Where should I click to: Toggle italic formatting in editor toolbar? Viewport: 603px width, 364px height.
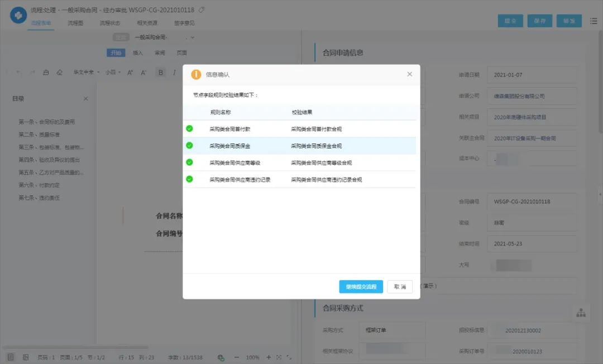pyautogui.click(x=174, y=72)
